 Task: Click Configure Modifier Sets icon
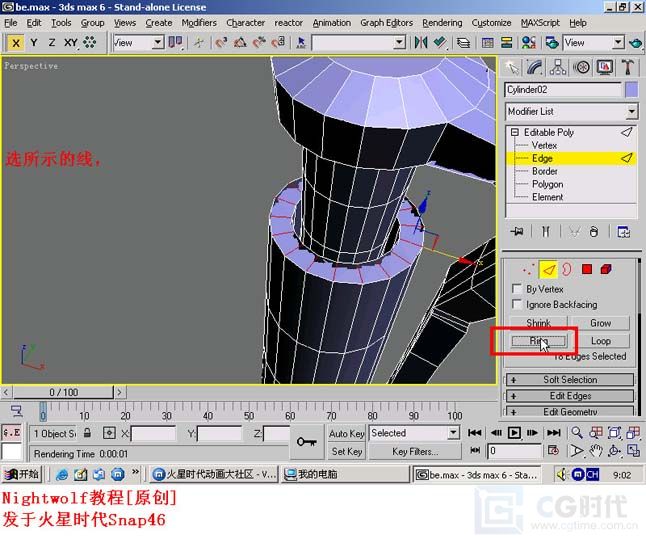pos(623,232)
